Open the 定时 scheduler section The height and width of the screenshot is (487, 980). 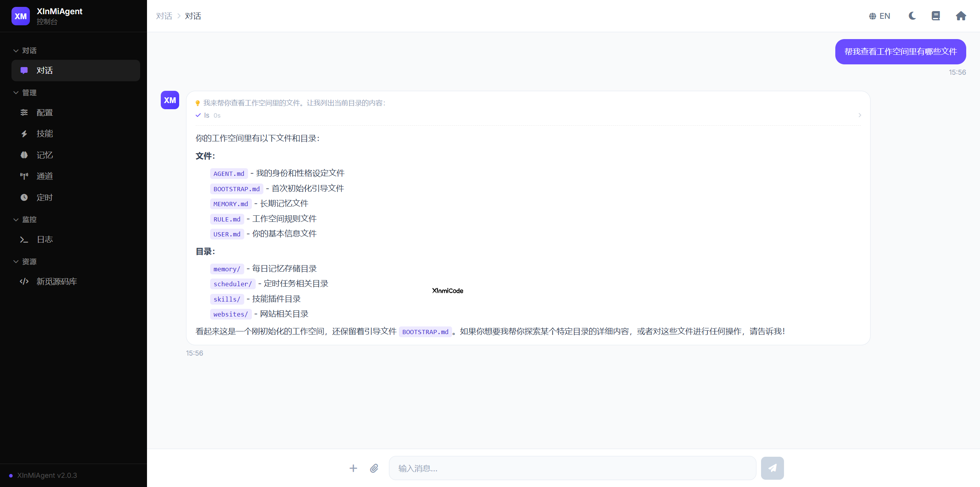[45, 197]
